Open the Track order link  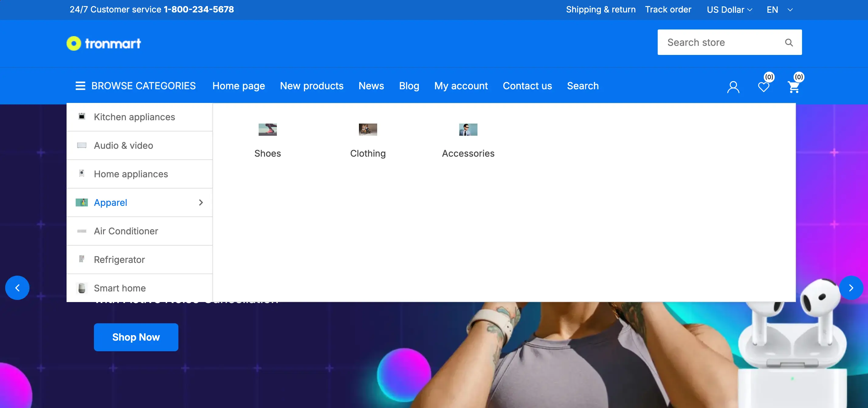668,10
